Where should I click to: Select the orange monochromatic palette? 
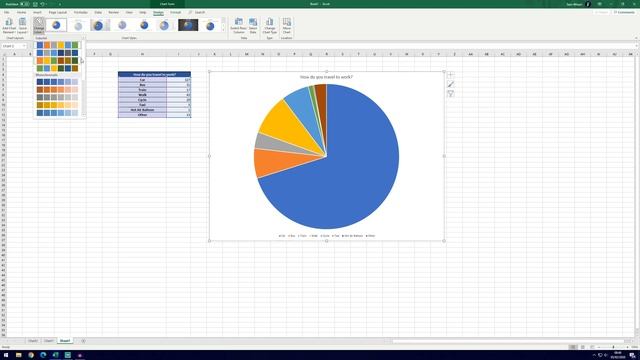pyautogui.click(x=57, y=90)
